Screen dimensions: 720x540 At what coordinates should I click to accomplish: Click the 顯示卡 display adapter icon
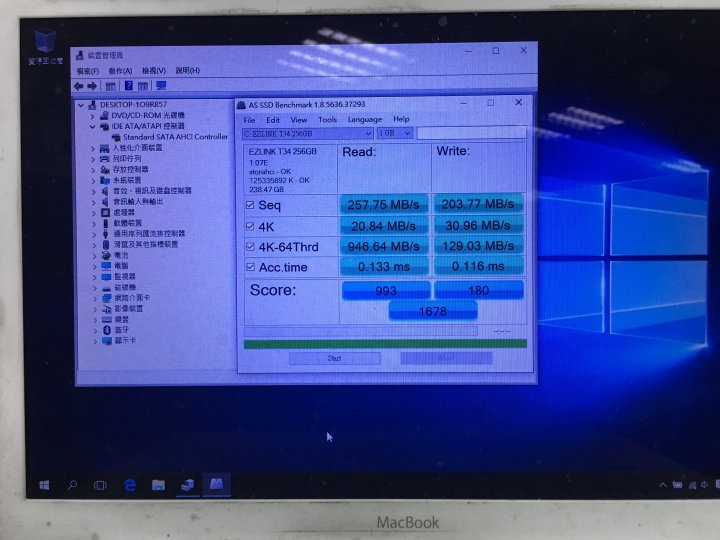click(107, 341)
